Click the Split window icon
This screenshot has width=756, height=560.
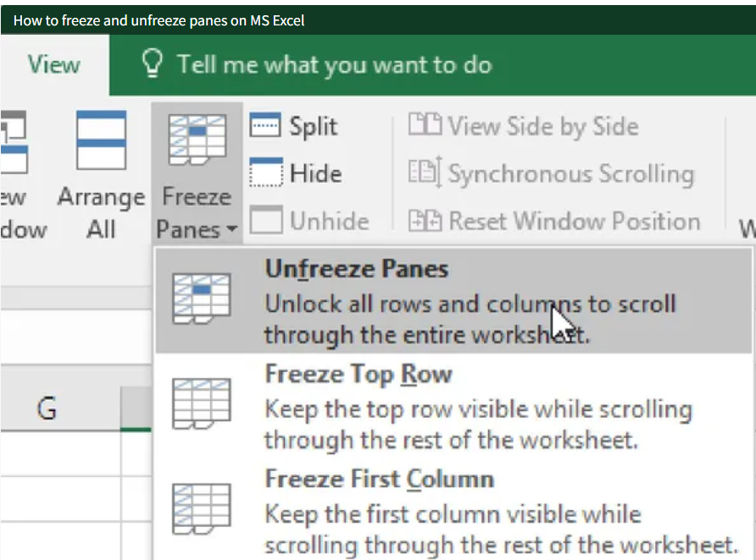[265, 126]
